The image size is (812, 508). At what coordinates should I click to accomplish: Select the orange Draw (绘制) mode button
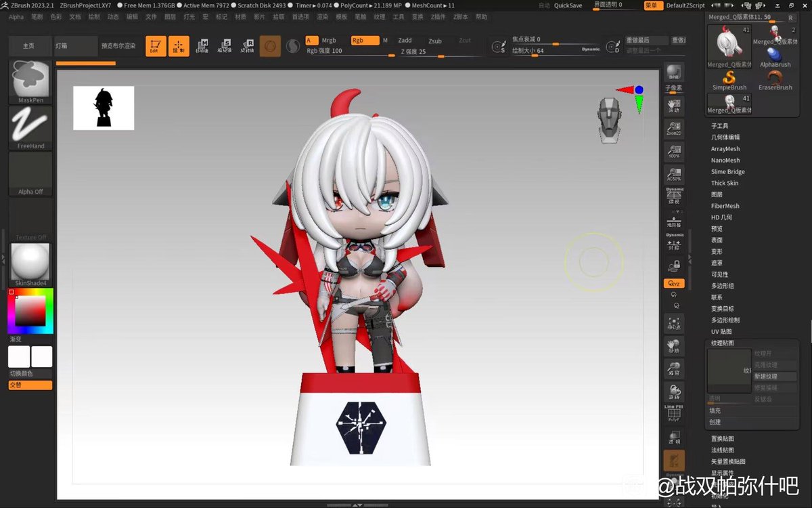pos(179,46)
